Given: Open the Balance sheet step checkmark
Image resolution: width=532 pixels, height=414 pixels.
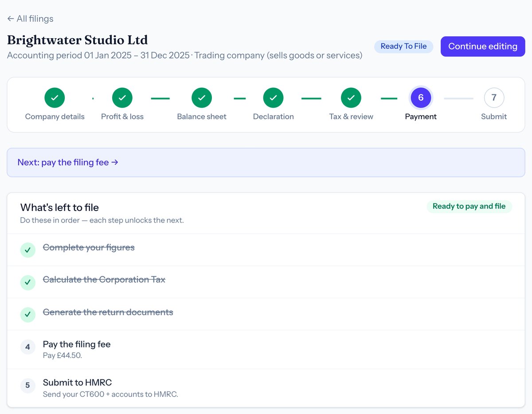Looking at the screenshot, I should pyautogui.click(x=202, y=98).
